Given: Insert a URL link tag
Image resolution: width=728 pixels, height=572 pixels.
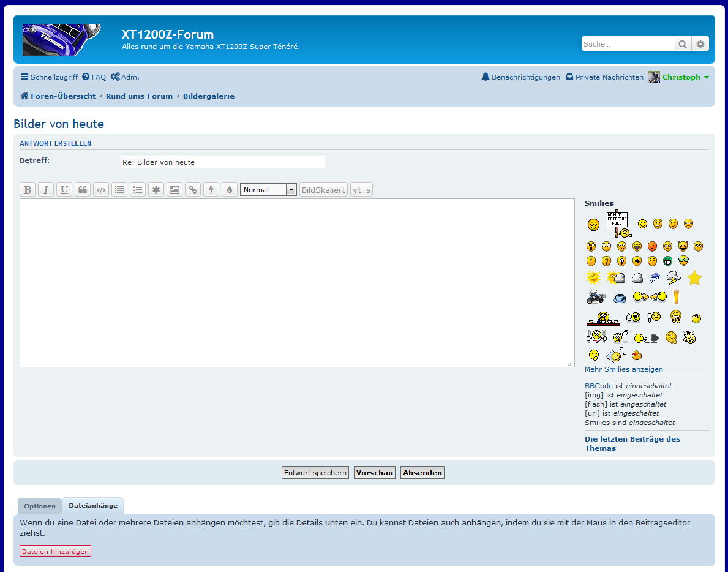Looking at the screenshot, I should click(x=193, y=190).
